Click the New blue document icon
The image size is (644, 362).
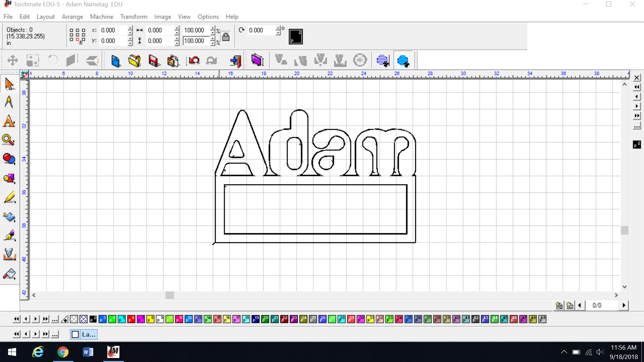[115, 61]
